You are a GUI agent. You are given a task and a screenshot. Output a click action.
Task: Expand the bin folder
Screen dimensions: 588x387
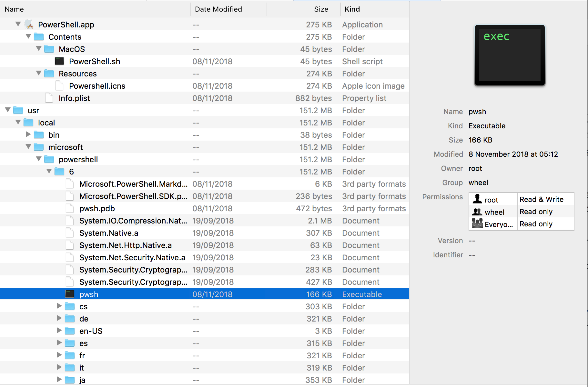(28, 134)
